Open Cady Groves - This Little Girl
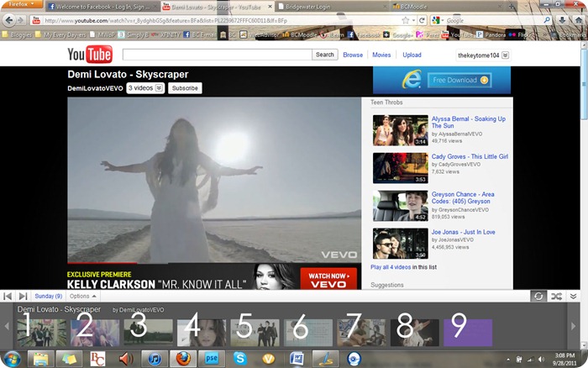Screen dimensions: 588x368 (470, 156)
